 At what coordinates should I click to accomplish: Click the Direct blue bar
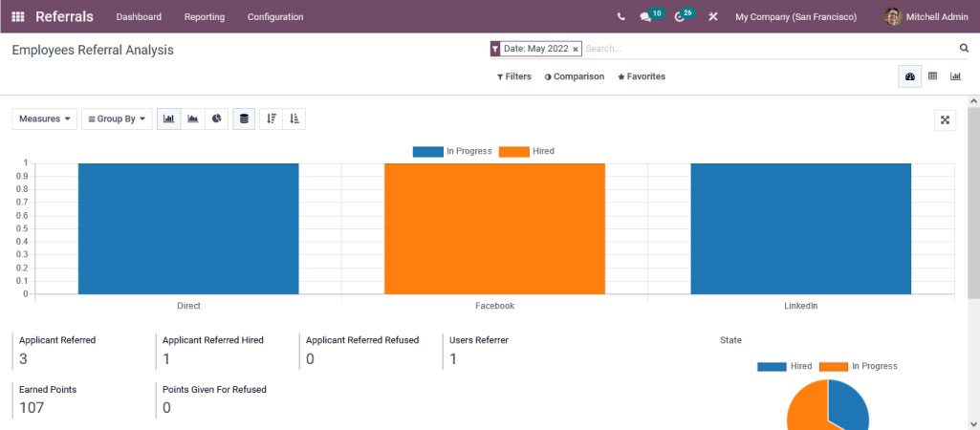pyautogui.click(x=188, y=228)
